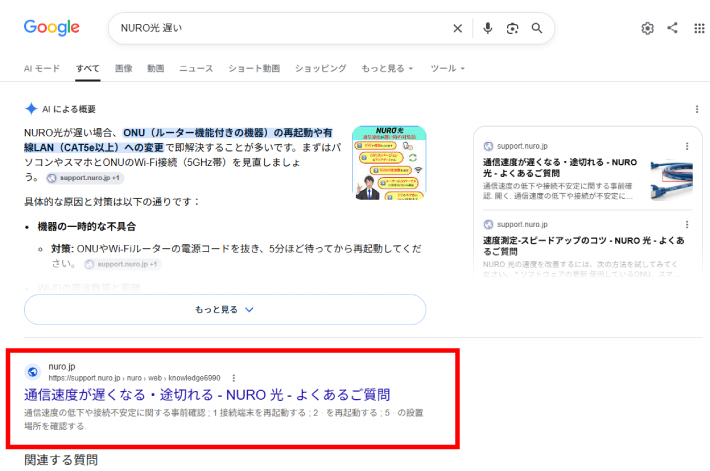
Task: Switch to ニュース tab
Action: 196,68
